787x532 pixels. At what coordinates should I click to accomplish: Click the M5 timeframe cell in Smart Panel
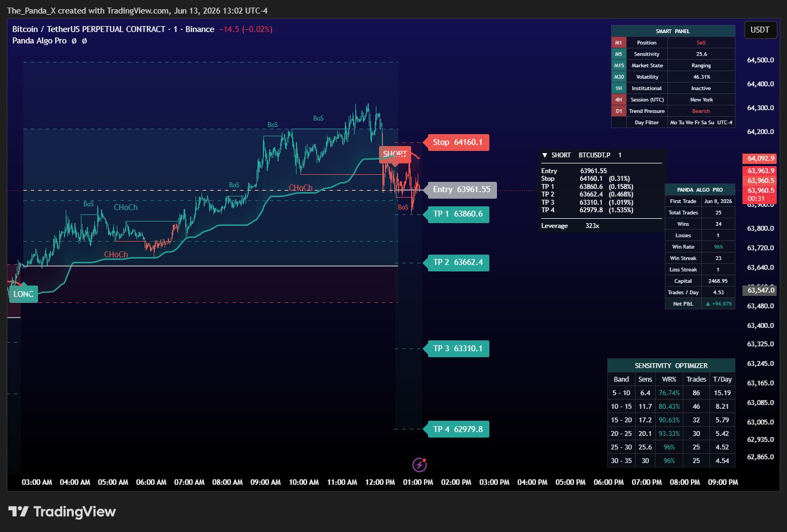click(x=619, y=54)
